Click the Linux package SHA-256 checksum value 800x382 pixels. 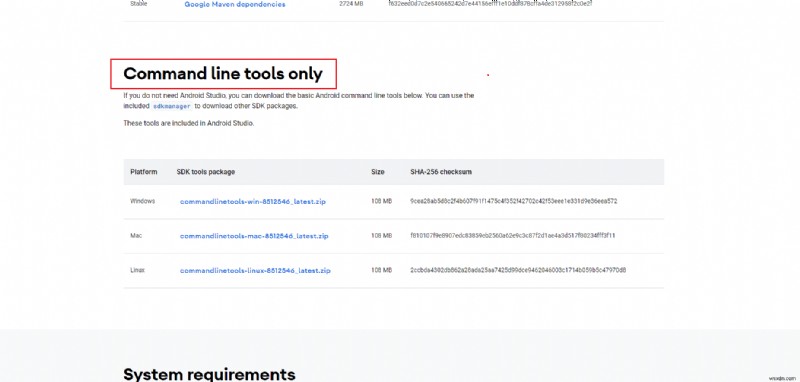(x=518, y=270)
